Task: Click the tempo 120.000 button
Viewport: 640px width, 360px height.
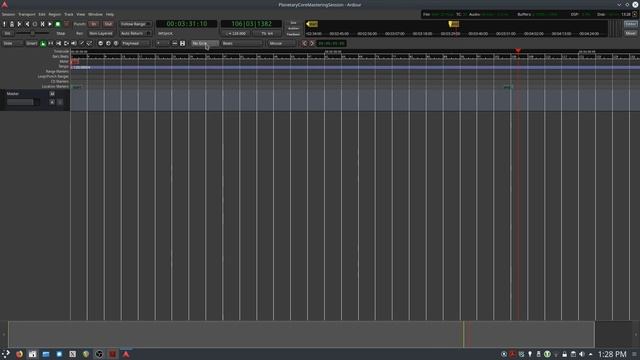Action: 237,33
